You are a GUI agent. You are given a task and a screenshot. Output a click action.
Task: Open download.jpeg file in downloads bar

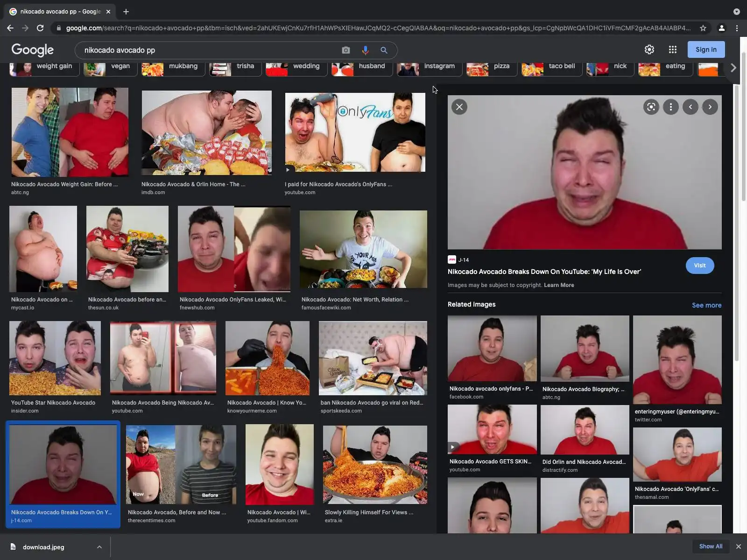[x=43, y=547]
